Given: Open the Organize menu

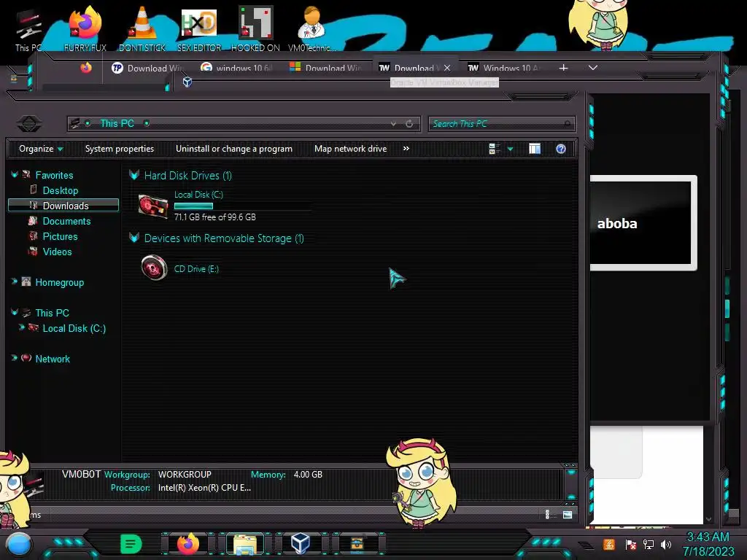Looking at the screenshot, I should pos(41,149).
